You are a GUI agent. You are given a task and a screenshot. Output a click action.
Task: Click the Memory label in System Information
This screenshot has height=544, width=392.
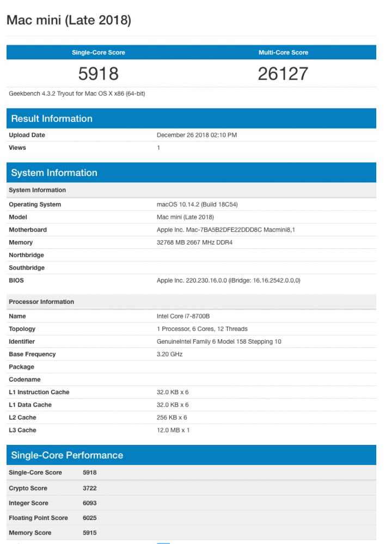[x=21, y=242]
